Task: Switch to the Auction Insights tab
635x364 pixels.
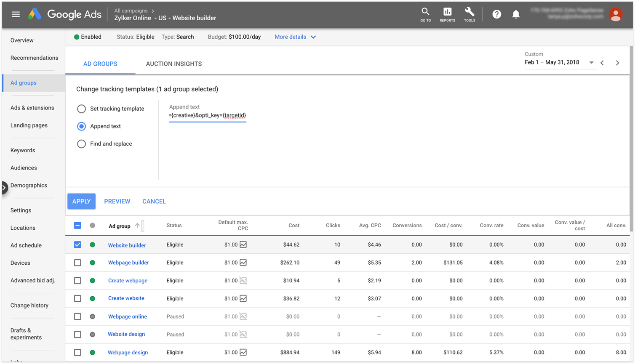Action: pos(174,64)
